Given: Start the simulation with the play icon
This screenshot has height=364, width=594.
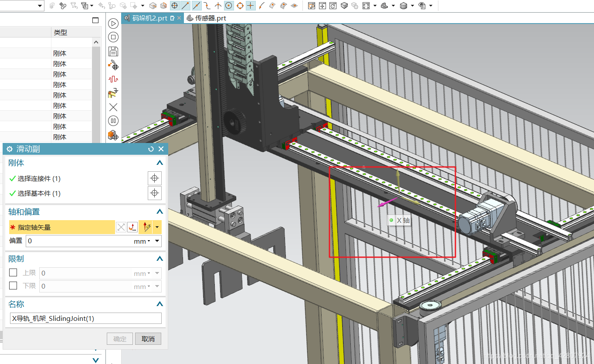Looking at the screenshot, I should (x=113, y=24).
